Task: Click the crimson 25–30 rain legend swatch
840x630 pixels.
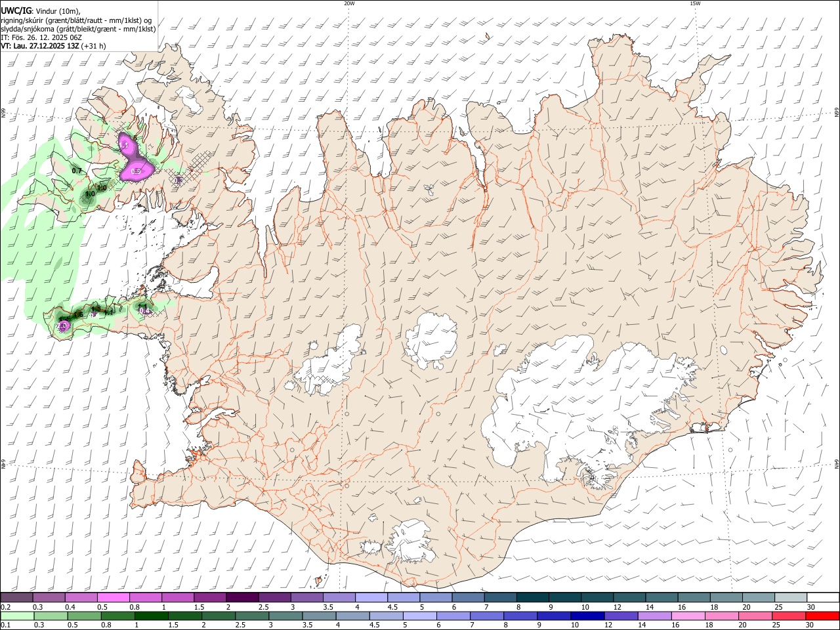Action: point(789,616)
